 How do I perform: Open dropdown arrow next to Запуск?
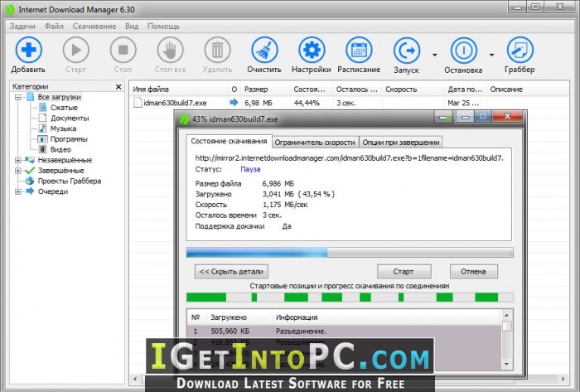point(435,55)
